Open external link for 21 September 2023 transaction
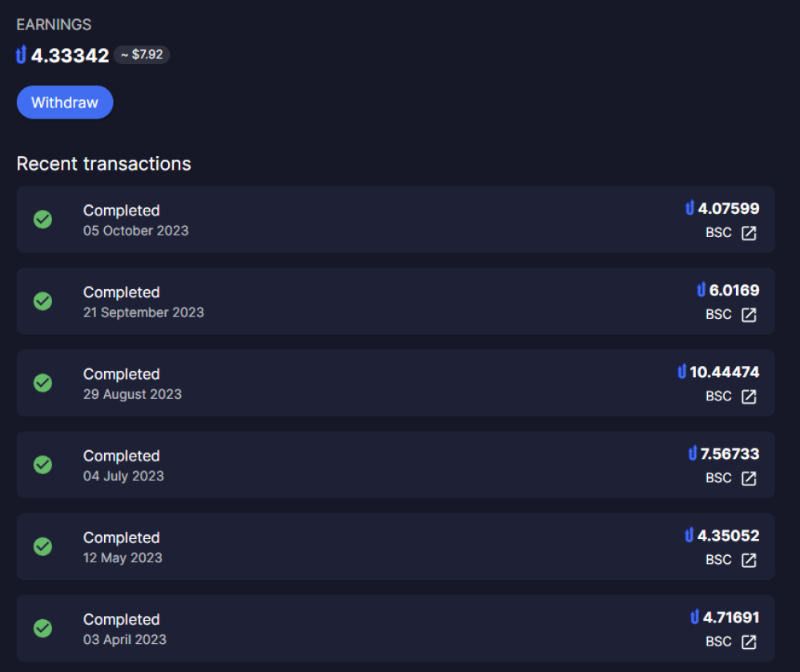The width and height of the screenshot is (800, 672). pyautogui.click(x=749, y=315)
